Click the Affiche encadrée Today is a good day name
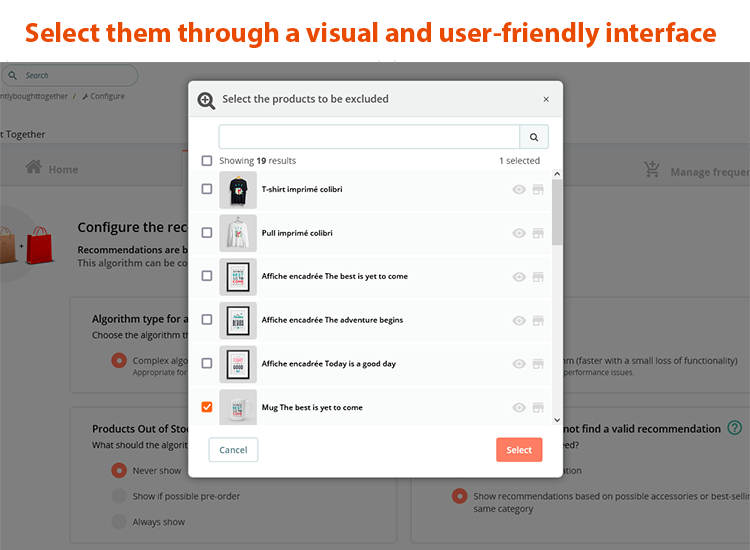750x550 pixels. point(329,363)
